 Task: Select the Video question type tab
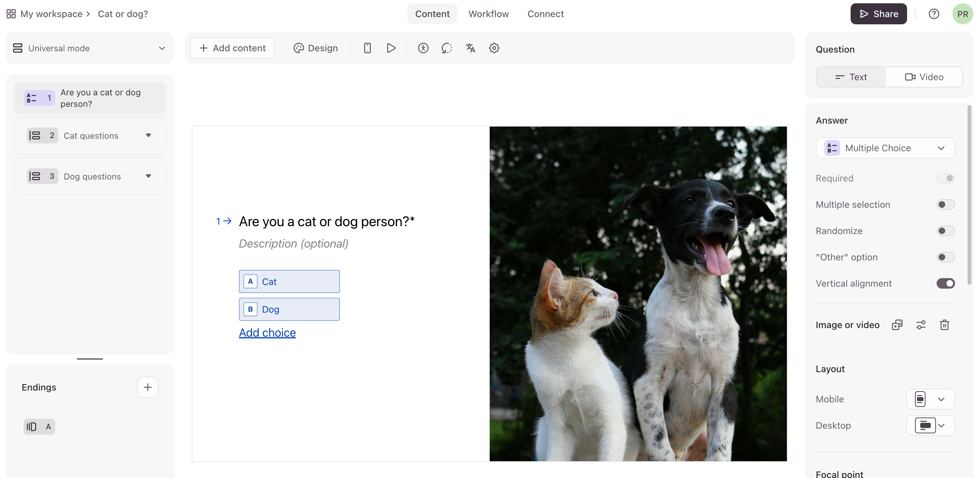[924, 77]
